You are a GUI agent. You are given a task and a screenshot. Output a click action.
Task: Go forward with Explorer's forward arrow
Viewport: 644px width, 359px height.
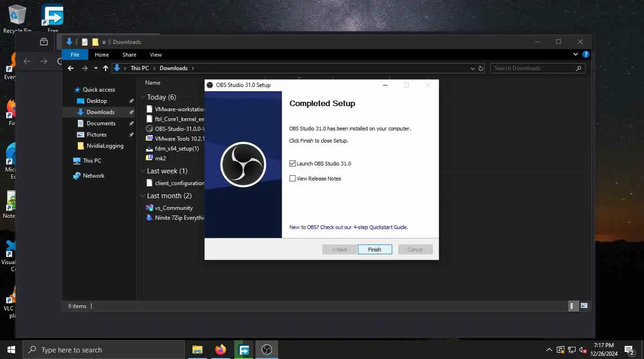click(85, 68)
